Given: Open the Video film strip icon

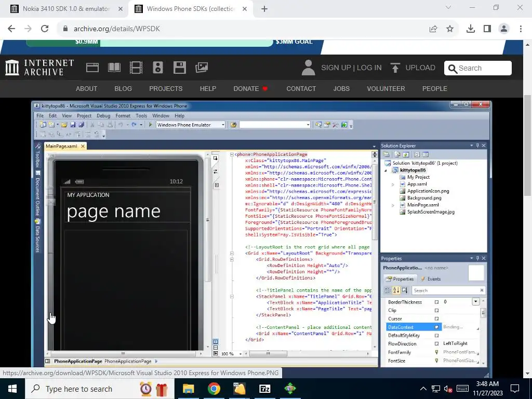Looking at the screenshot, I should pos(136,68).
